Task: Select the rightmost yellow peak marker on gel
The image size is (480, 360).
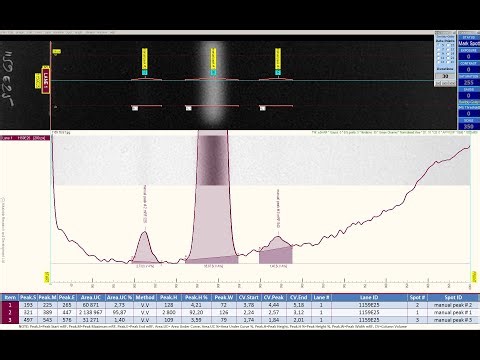Action: (278, 59)
